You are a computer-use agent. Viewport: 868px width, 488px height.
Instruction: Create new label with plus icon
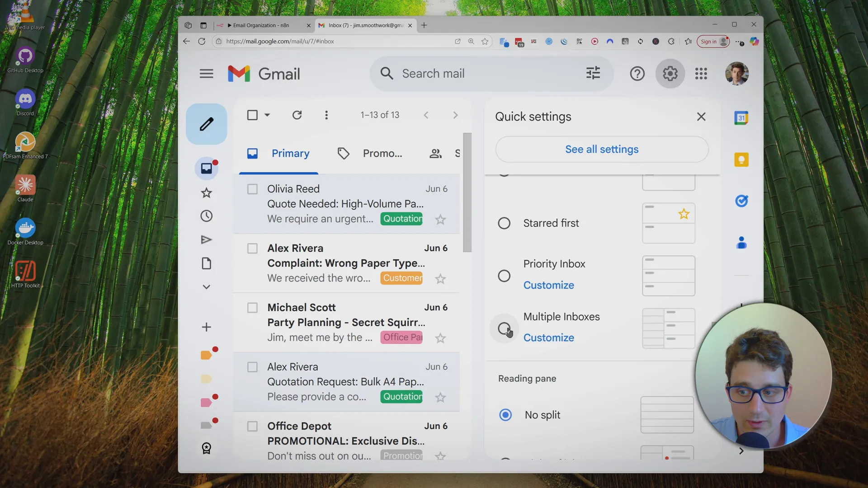pos(207,327)
